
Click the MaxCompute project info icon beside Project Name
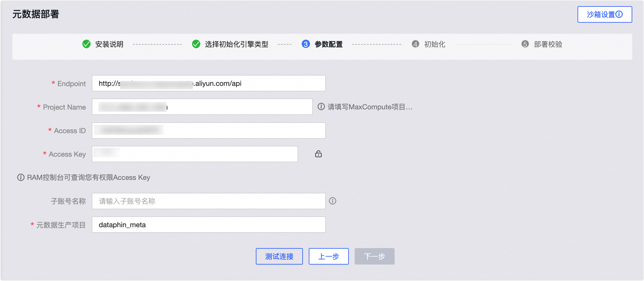point(321,107)
